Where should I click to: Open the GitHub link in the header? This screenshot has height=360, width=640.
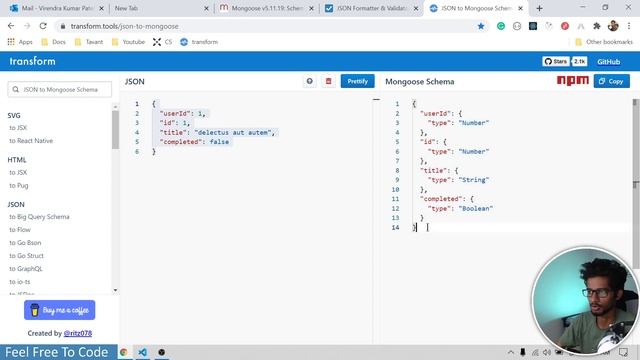(609, 62)
